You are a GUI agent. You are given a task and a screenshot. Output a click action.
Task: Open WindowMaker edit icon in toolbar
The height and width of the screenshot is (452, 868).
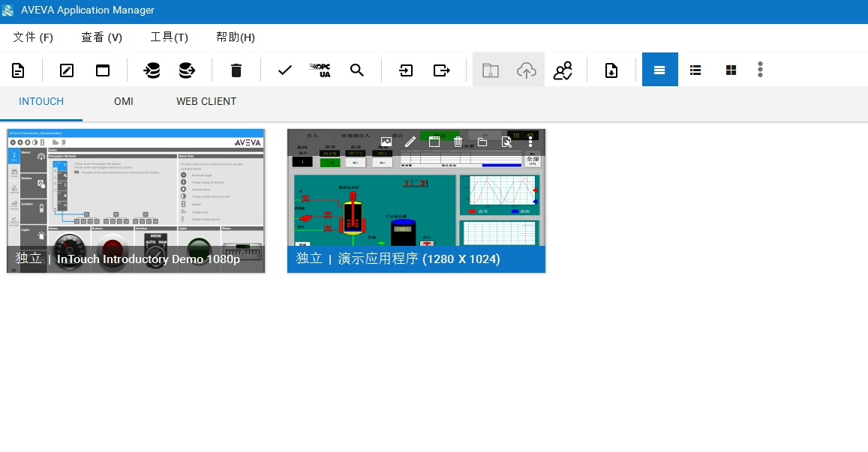click(x=67, y=70)
